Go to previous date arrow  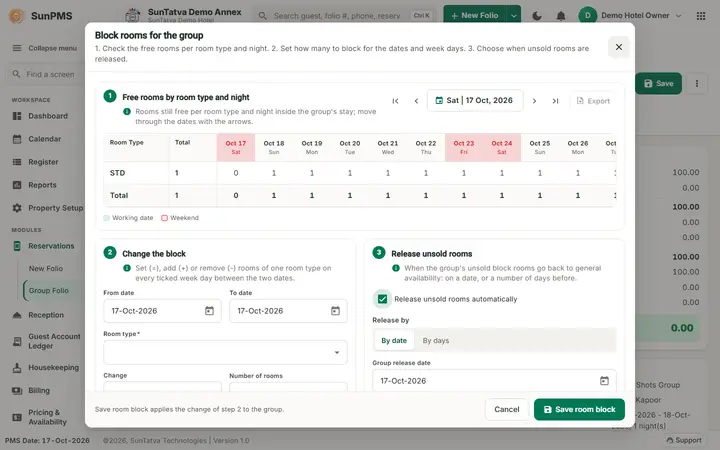pos(416,101)
